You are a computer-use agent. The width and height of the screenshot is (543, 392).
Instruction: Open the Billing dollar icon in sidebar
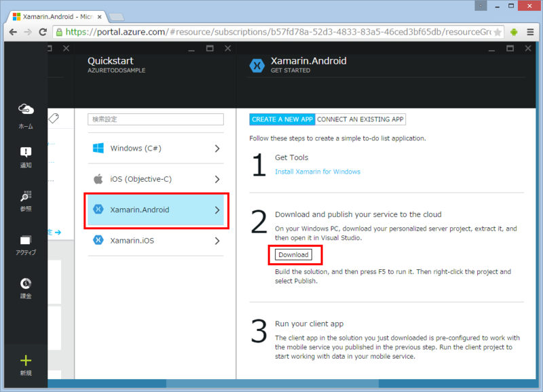(26, 283)
